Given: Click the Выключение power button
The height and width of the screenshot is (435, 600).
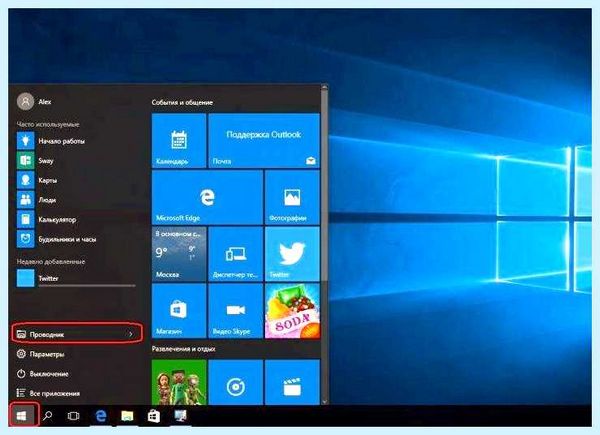Looking at the screenshot, I should tap(43, 374).
